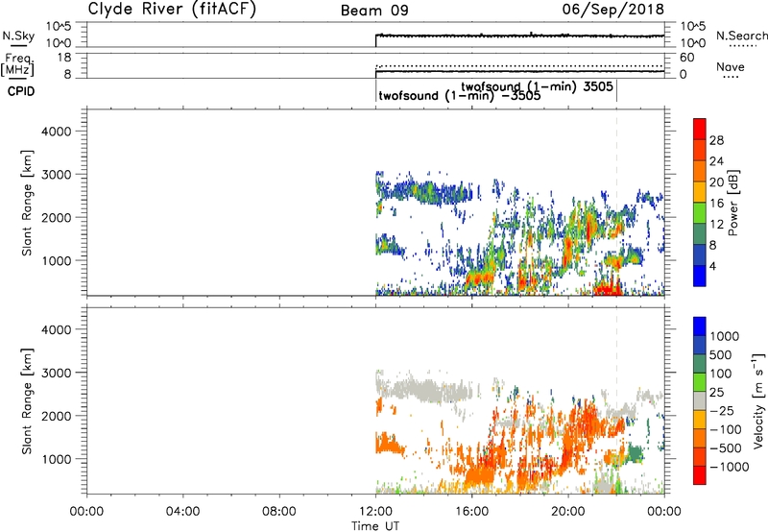
Task: Click 'twofsound (1-min) -3505' label
Action: pyautogui.click(x=460, y=95)
